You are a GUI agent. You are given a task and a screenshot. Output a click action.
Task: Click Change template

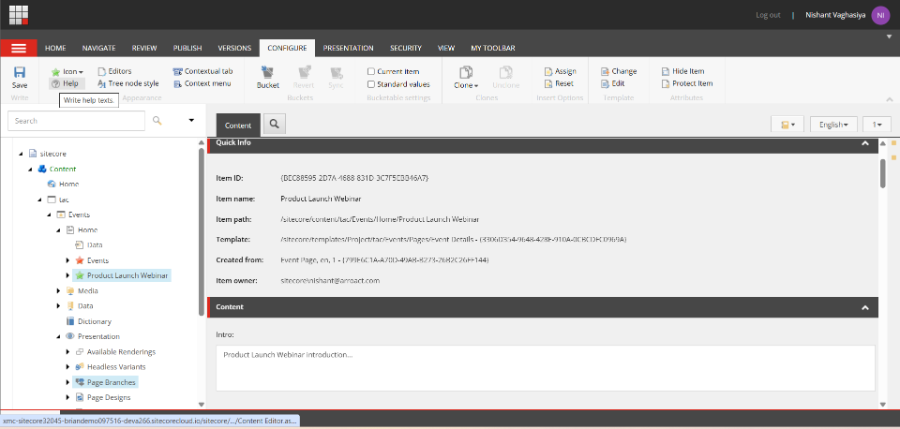pyautogui.click(x=619, y=72)
